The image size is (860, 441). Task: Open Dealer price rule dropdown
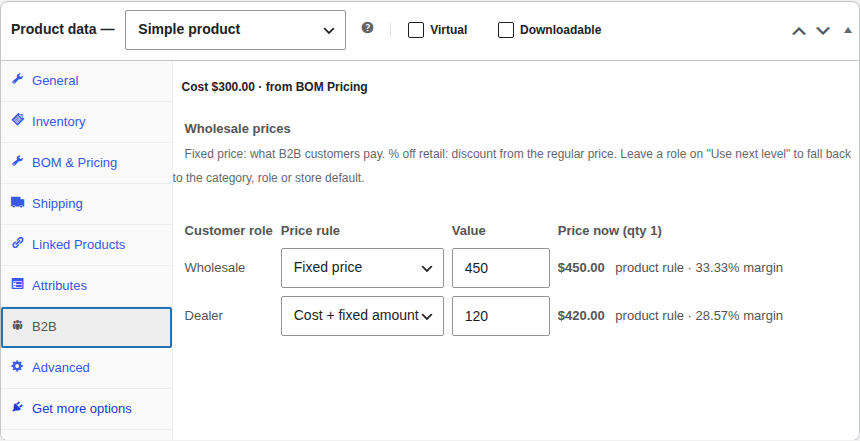(x=362, y=316)
